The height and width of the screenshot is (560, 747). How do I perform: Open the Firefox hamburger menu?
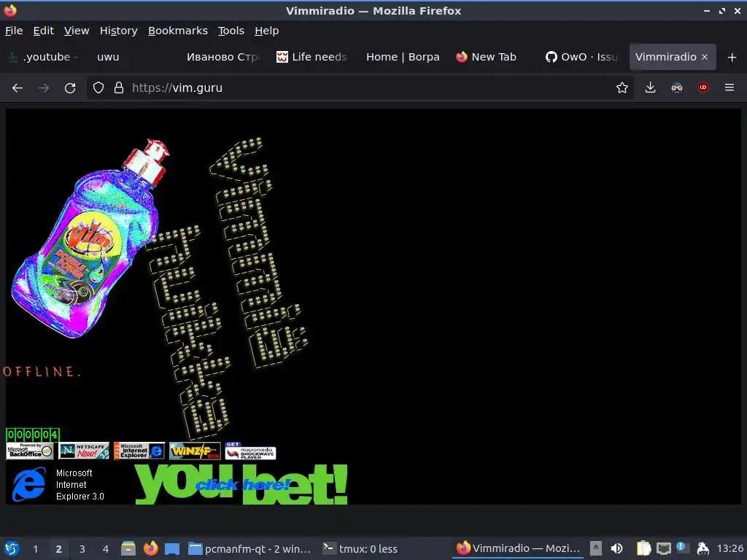click(729, 87)
